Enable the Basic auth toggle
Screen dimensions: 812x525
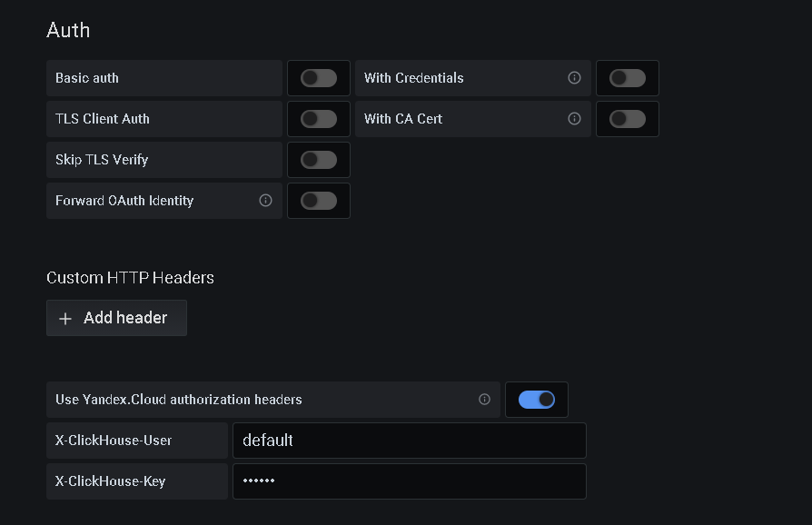coord(319,78)
